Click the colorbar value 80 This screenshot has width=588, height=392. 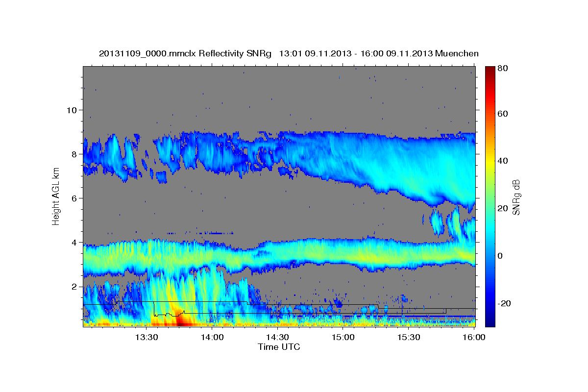503,68
